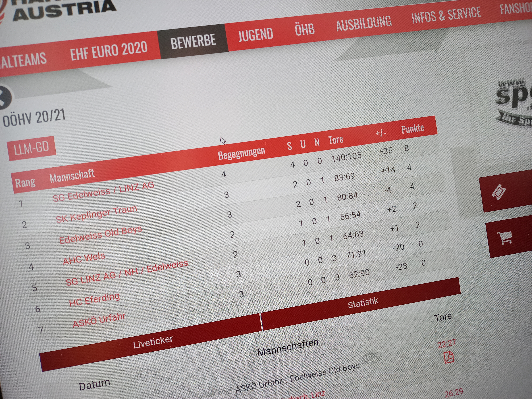The height and width of the screenshot is (399, 532).
Task: Open SG Edelweiss / LINZ AG team link
Action: (103, 192)
